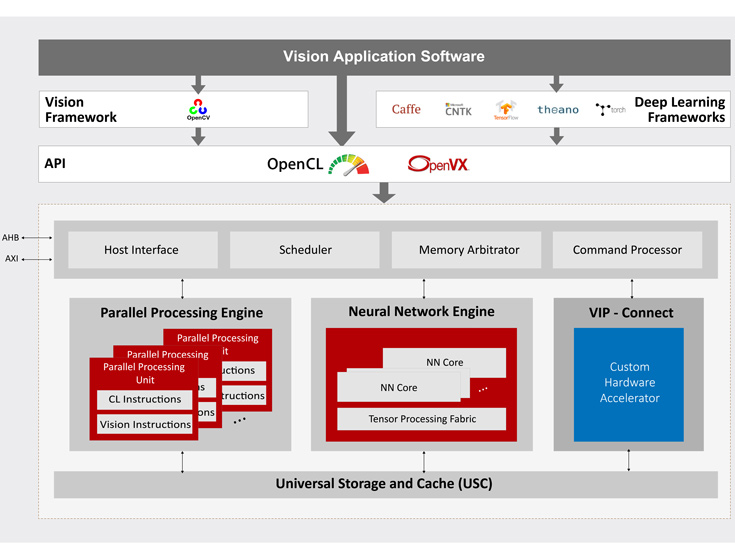Select the blue Custom Hardware Accelerator box

click(x=628, y=383)
